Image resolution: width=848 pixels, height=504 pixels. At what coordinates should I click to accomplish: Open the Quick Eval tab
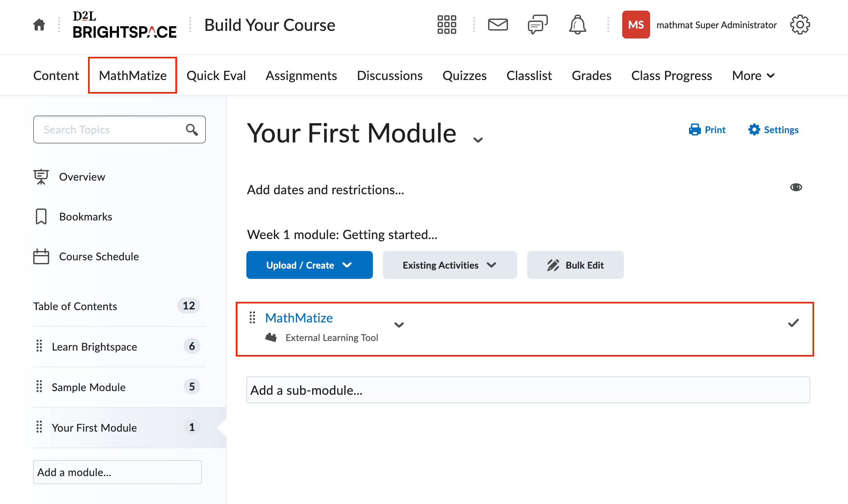[x=216, y=75]
